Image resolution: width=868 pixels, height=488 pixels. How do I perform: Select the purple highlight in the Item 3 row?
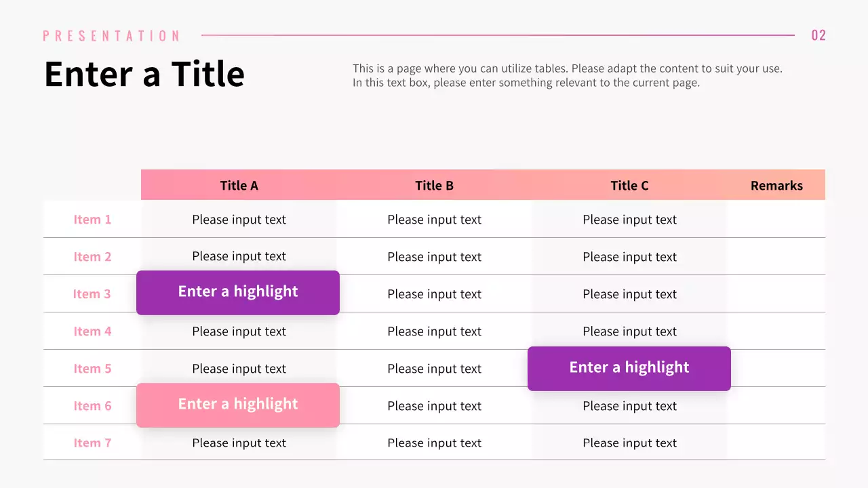pyautogui.click(x=238, y=292)
